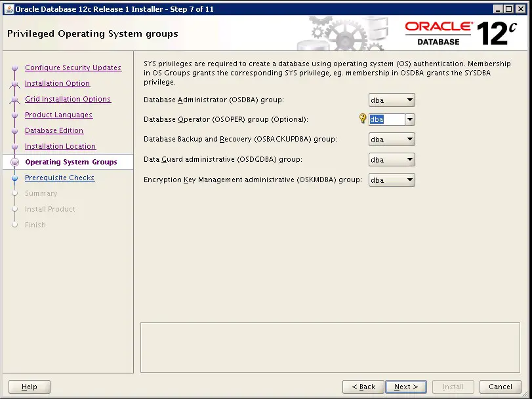The height and width of the screenshot is (399, 532).
Task: Click the Oracle Database 12c logo
Action: (x=460, y=33)
